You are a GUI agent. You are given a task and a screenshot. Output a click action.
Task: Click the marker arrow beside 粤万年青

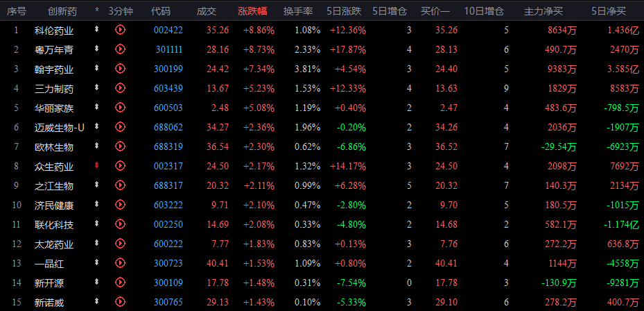pyautogui.click(x=96, y=49)
